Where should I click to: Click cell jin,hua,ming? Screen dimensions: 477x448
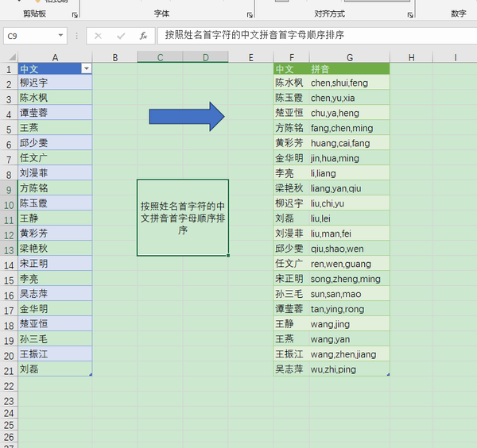click(x=350, y=158)
